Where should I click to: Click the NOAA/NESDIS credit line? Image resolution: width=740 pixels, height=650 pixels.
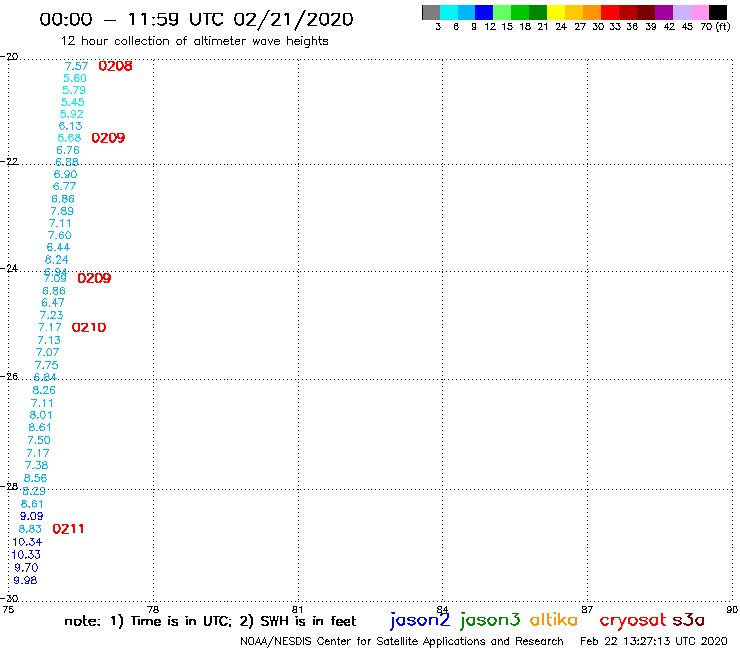(x=402, y=642)
